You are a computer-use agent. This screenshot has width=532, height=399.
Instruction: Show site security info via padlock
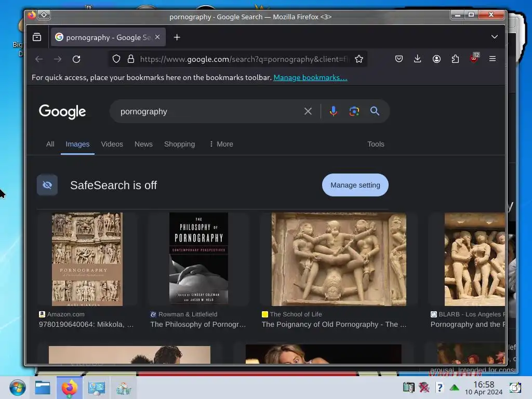point(130,59)
